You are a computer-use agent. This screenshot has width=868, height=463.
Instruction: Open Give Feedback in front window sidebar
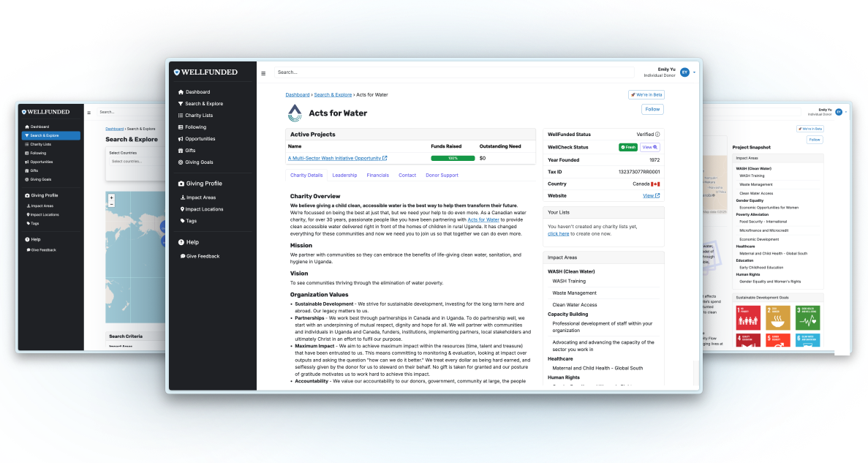(x=200, y=256)
